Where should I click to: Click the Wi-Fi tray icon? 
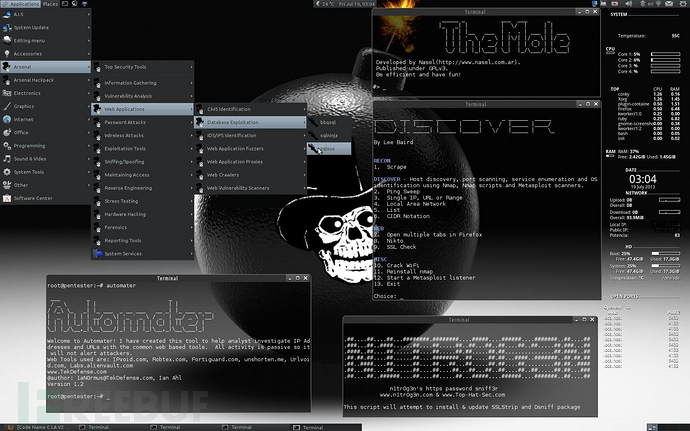pos(659,4)
